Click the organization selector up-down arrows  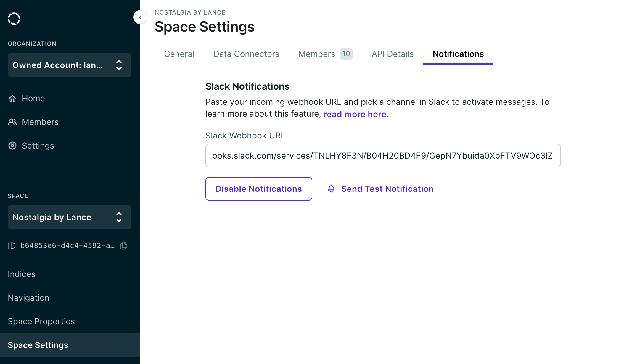(x=119, y=65)
